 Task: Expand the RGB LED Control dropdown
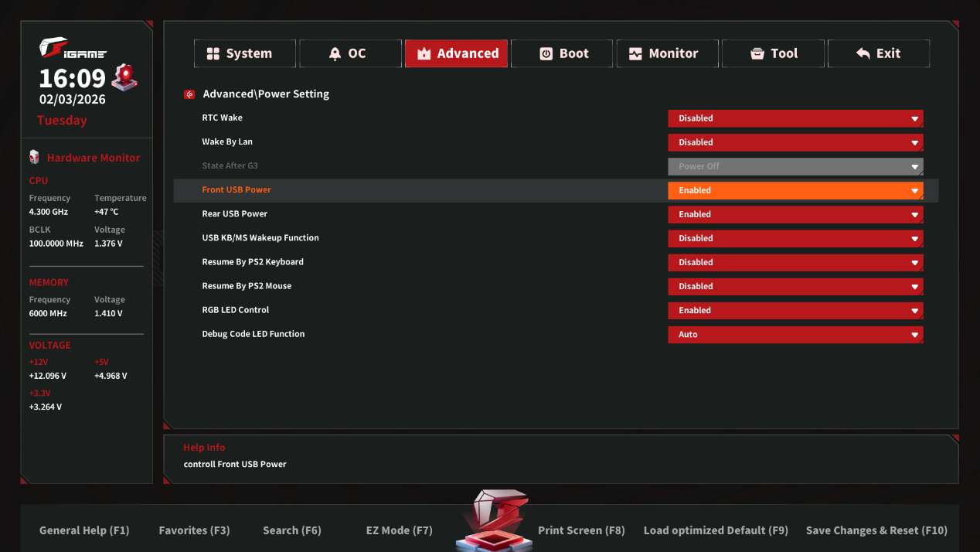(x=795, y=310)
